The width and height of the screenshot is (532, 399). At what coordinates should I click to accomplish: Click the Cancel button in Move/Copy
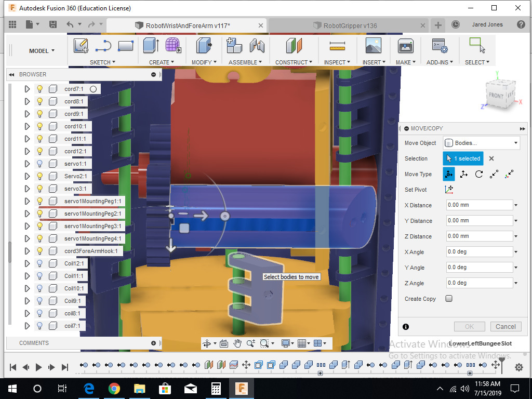point(506,326)
